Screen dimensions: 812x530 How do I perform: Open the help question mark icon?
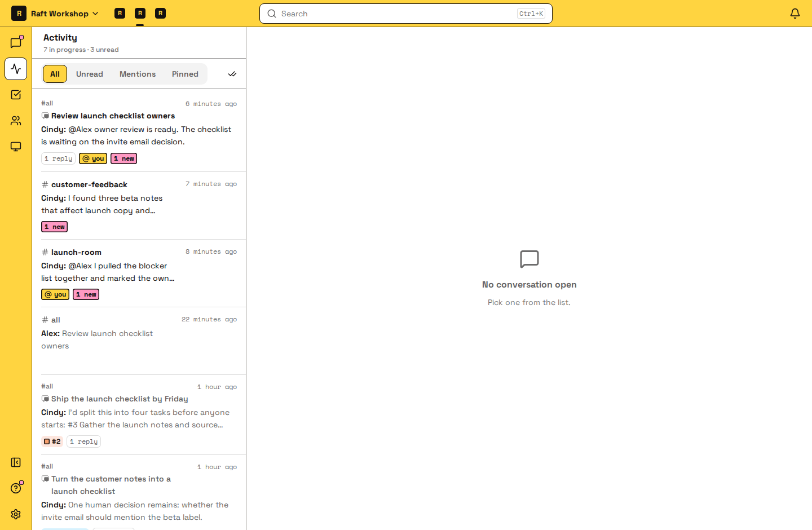pos(16,488)
